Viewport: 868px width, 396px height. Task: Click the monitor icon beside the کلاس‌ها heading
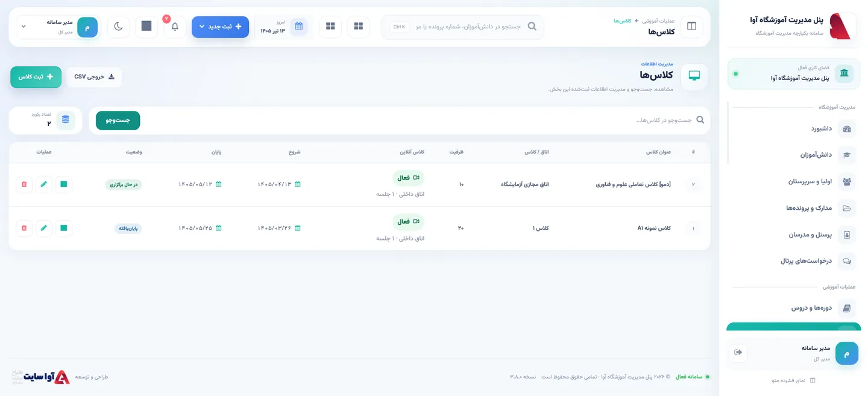[x=694, y=76]
